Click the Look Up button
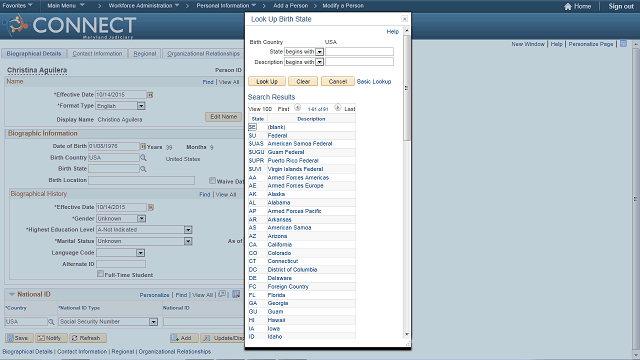The height and width of the screenshot is (360, 640). (267, 82)
